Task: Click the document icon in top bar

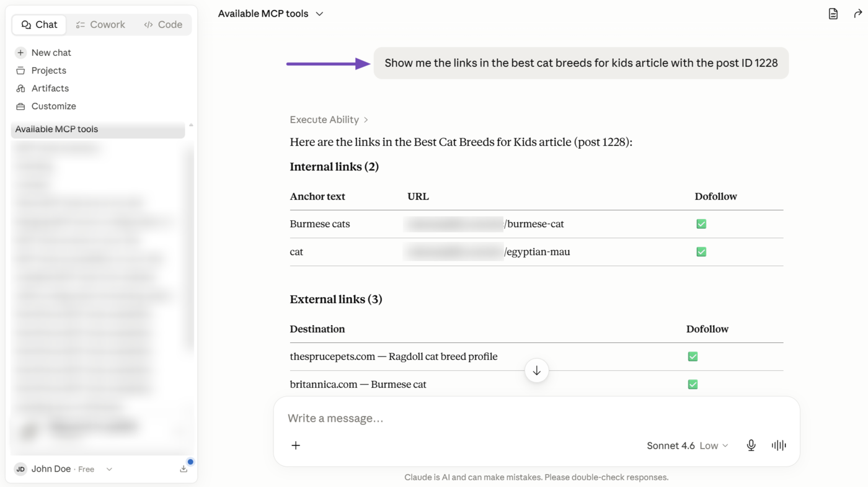Action: pos(833,14)
